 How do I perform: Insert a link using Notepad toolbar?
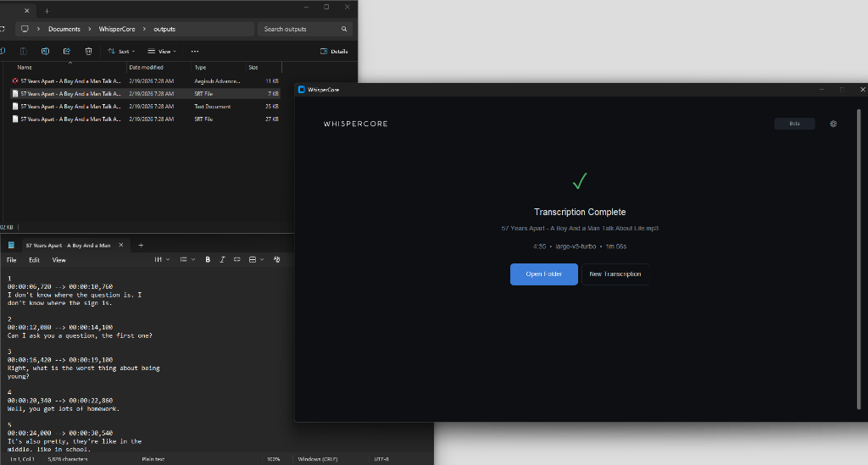tap(237, 260)
